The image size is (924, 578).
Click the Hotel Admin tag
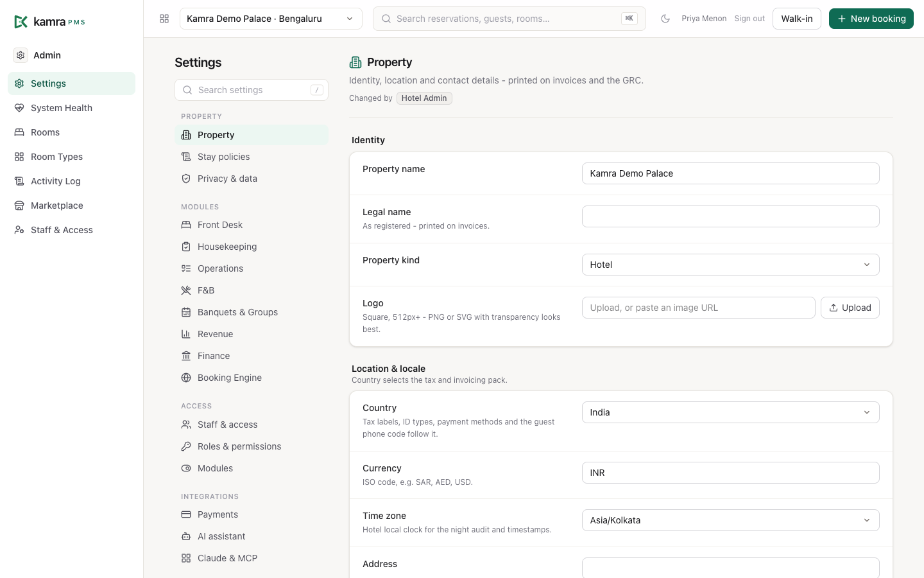[x=424, y=98]
